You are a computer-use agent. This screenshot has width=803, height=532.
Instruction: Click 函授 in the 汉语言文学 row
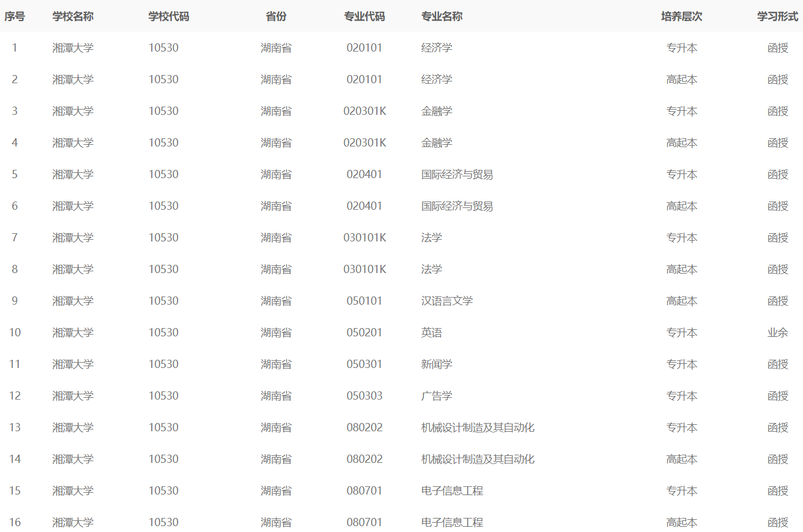coord(778,301)
